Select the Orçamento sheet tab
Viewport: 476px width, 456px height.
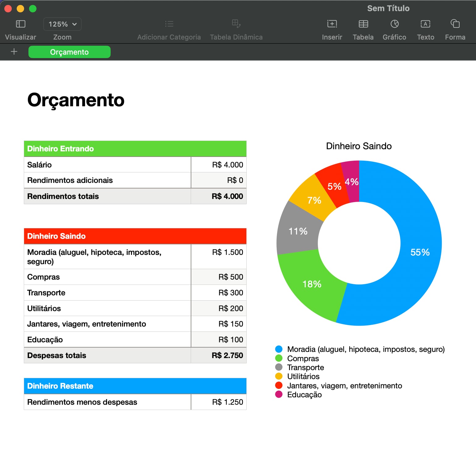pyautogui.click(x=69, y=52)
